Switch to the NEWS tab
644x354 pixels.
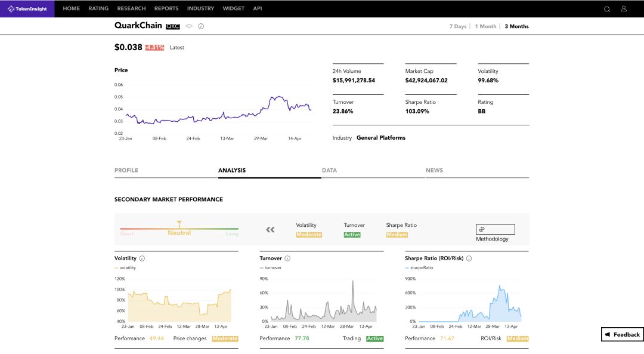point(477,170)
